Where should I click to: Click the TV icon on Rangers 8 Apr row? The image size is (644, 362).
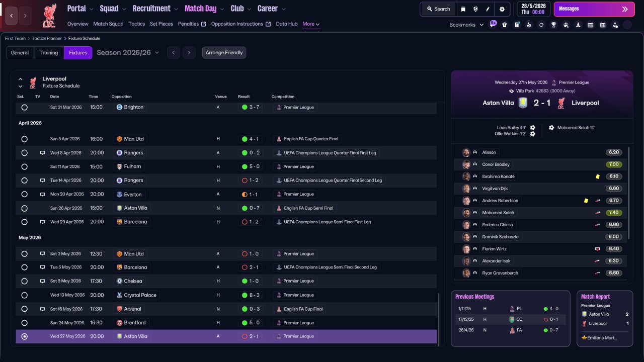(43, 153)
